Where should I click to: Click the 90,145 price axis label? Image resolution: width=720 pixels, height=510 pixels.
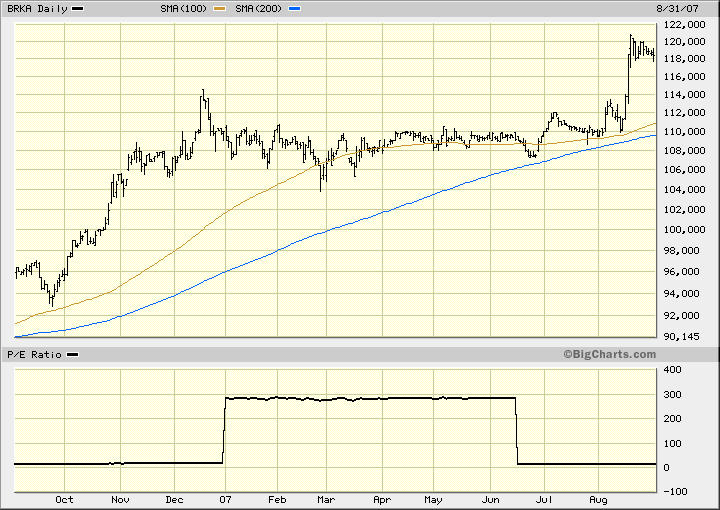point(682,337)
